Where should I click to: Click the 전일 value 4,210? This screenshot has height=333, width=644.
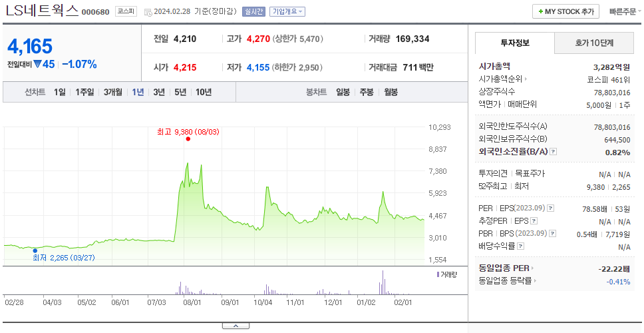[x=185, y=39]
